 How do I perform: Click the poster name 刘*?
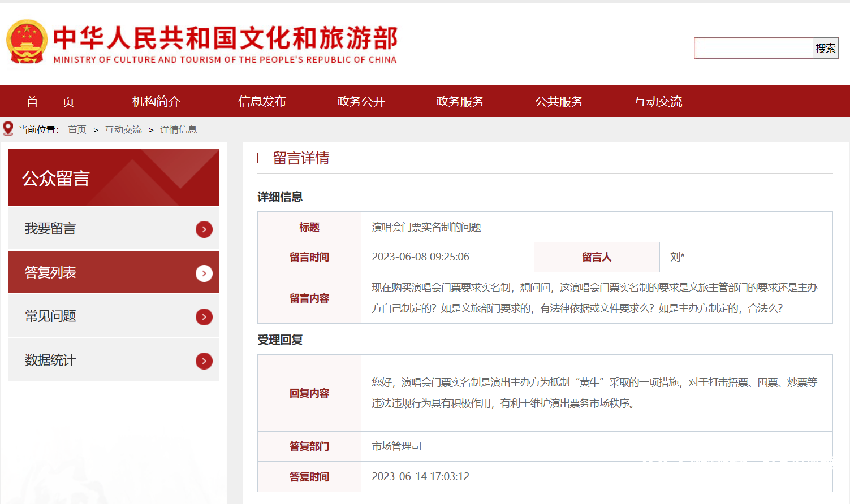tap(678, 257)
